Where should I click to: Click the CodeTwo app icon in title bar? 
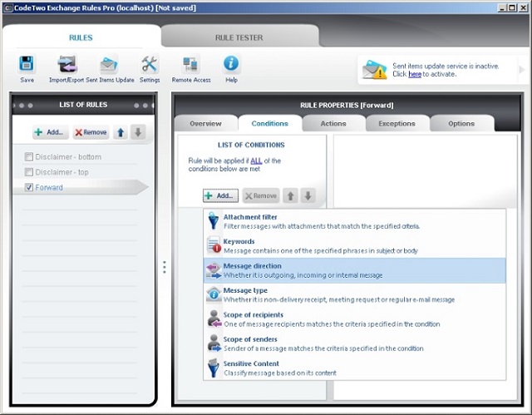(x=7, y=7)
